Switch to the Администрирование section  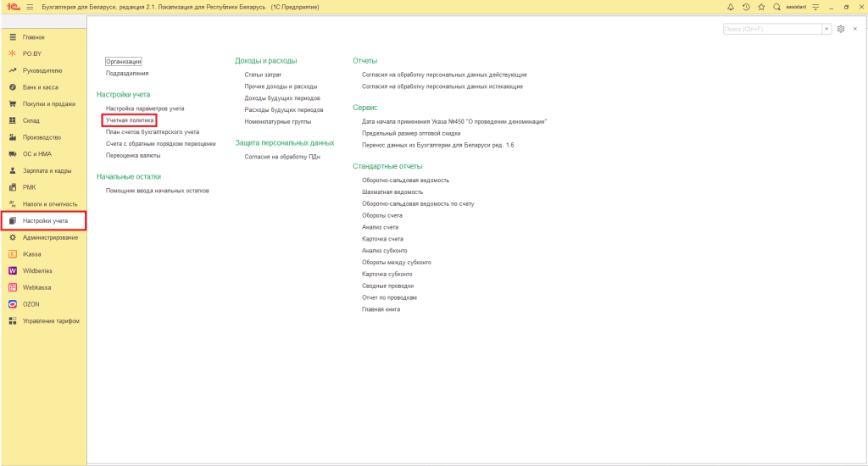(50, 237)
